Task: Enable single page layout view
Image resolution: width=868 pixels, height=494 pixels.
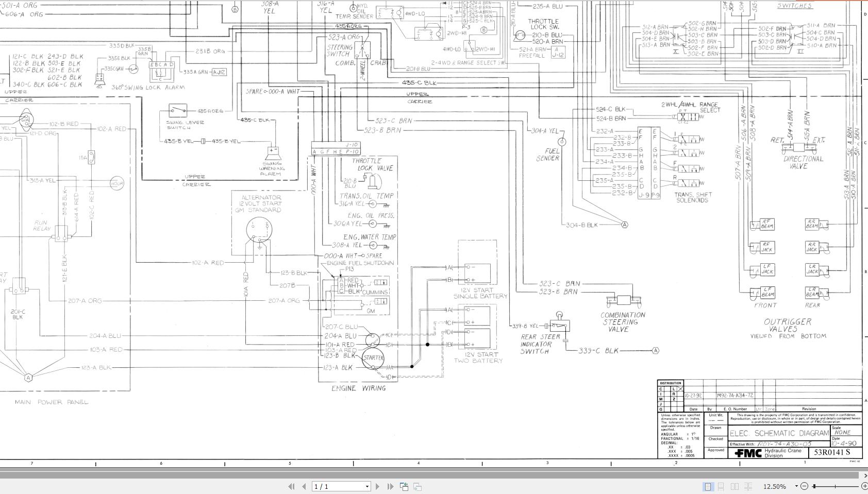Action: tap(708, 486)
